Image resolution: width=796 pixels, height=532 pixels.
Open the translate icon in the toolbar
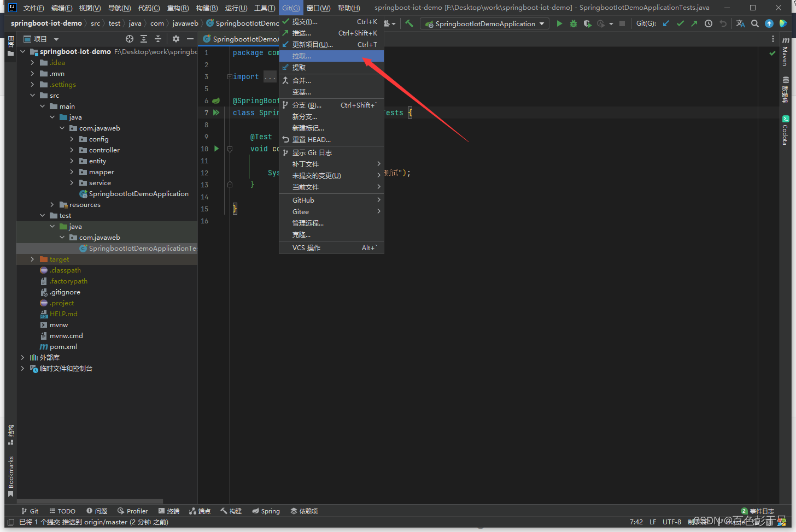[x=741, y=23]
